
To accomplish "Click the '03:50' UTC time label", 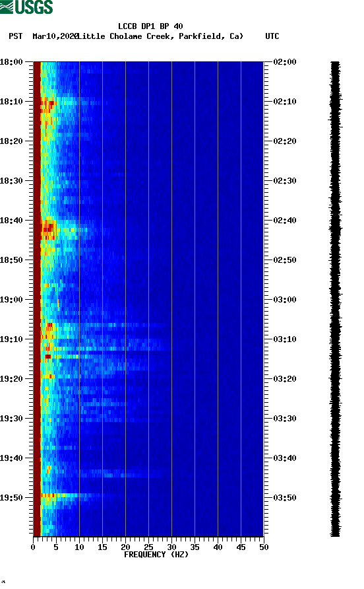I will pos(285,498).
